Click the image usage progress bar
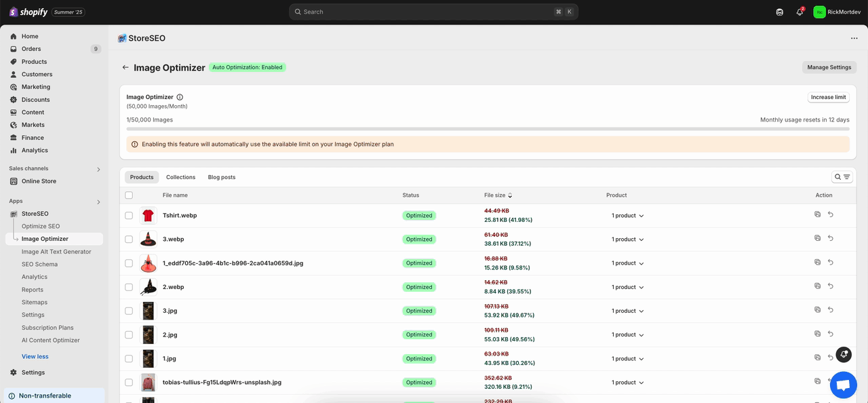 pyautogui.click(x=488, y=128)
